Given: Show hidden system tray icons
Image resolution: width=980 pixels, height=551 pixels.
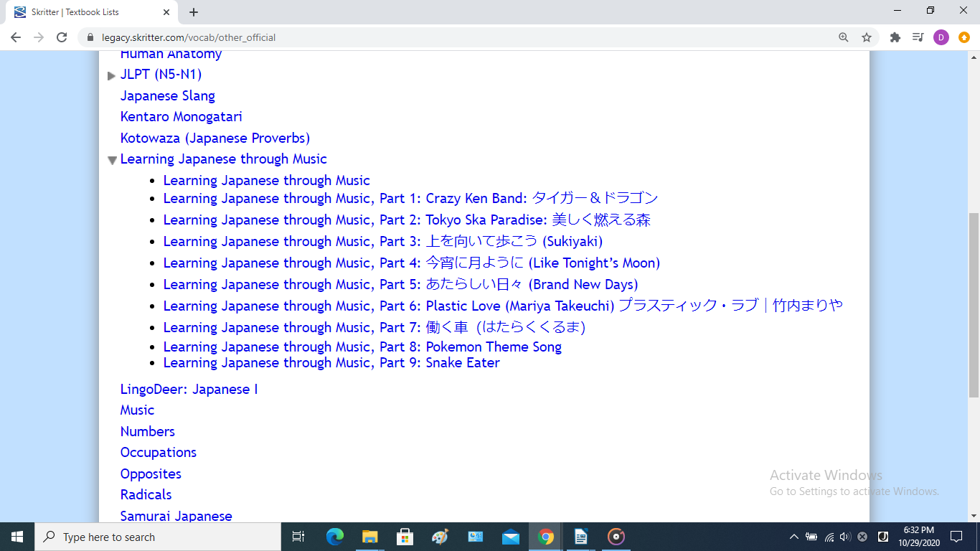Looking at the screenshot, I should (x=794, y=537).
